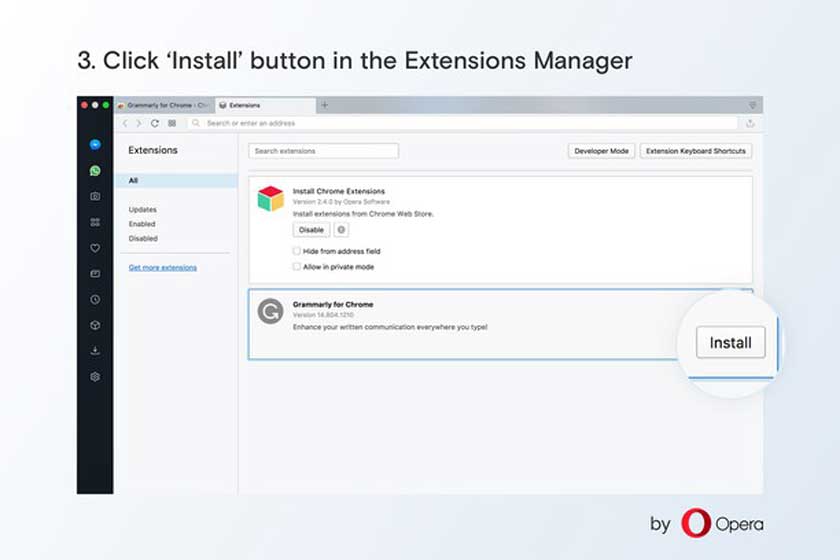Viewport: 840px width, 560px height.
Task: Click 'Enhance your written communication' description
Action: click(x=390, y=327)
